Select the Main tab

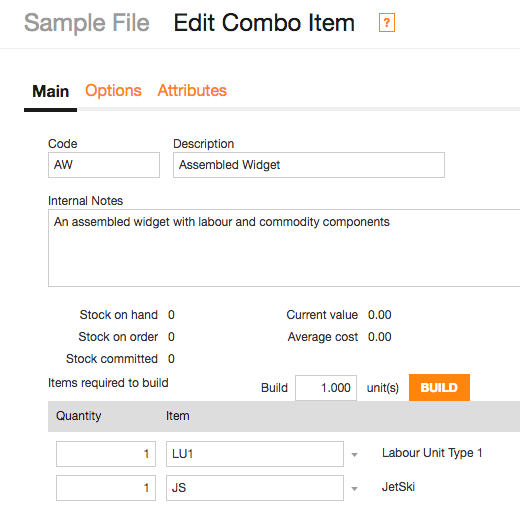click(51, 91)
